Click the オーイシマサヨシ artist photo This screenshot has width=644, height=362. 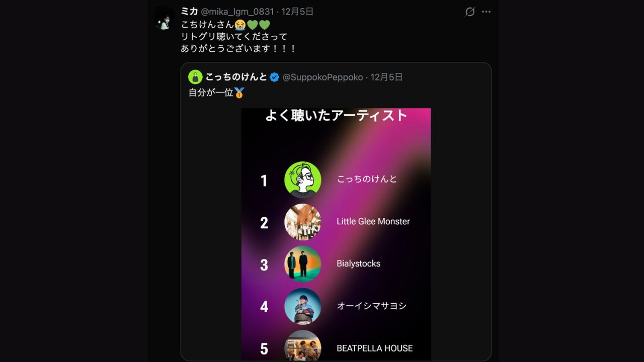(x=302, y=306)
